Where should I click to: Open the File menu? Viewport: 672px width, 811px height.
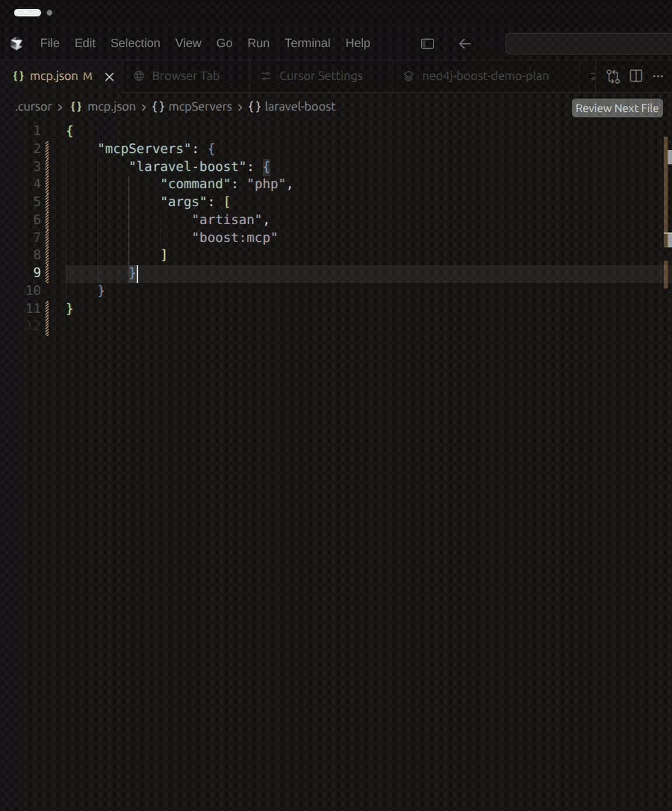point(50,43)
